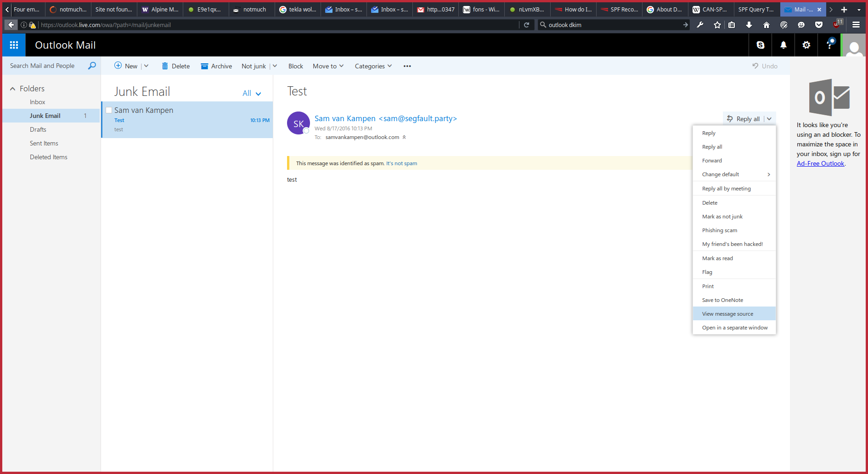Collapse the Folders tree
Image resolution: width=868 pixels, height=474 pixels.
(13, 89)
